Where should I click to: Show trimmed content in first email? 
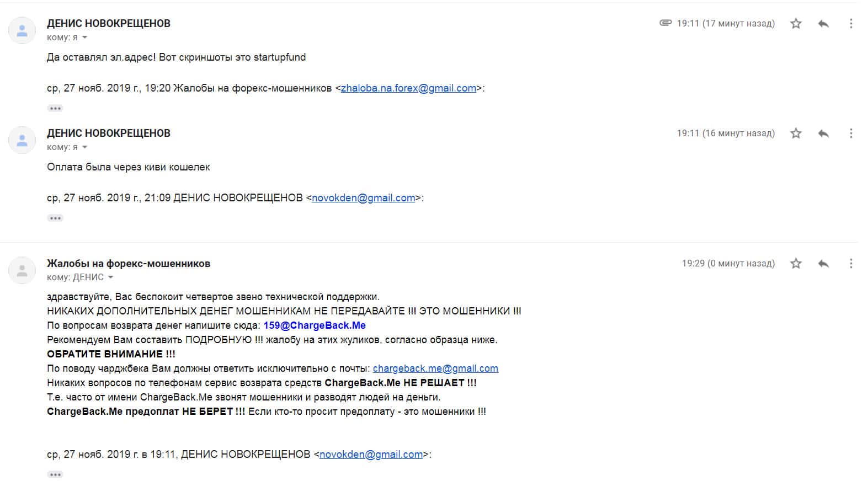click(x=55, y=108)
